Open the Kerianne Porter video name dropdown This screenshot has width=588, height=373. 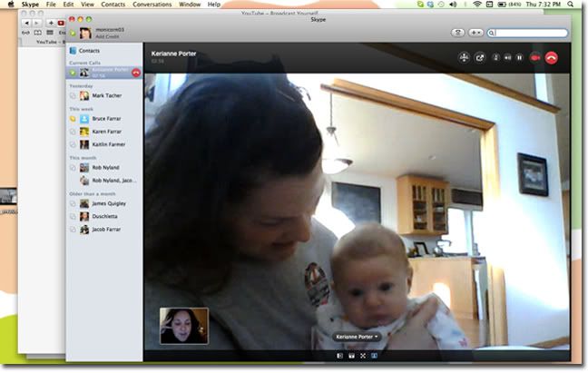357,337
